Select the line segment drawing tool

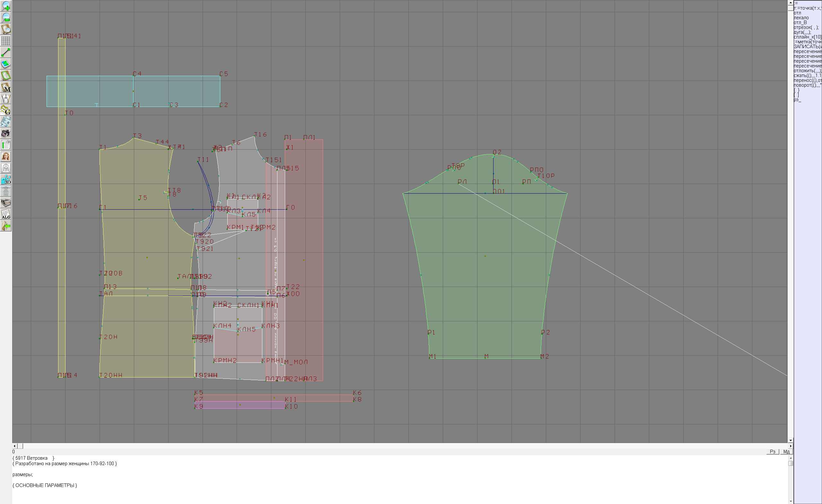tap(6, 52)
